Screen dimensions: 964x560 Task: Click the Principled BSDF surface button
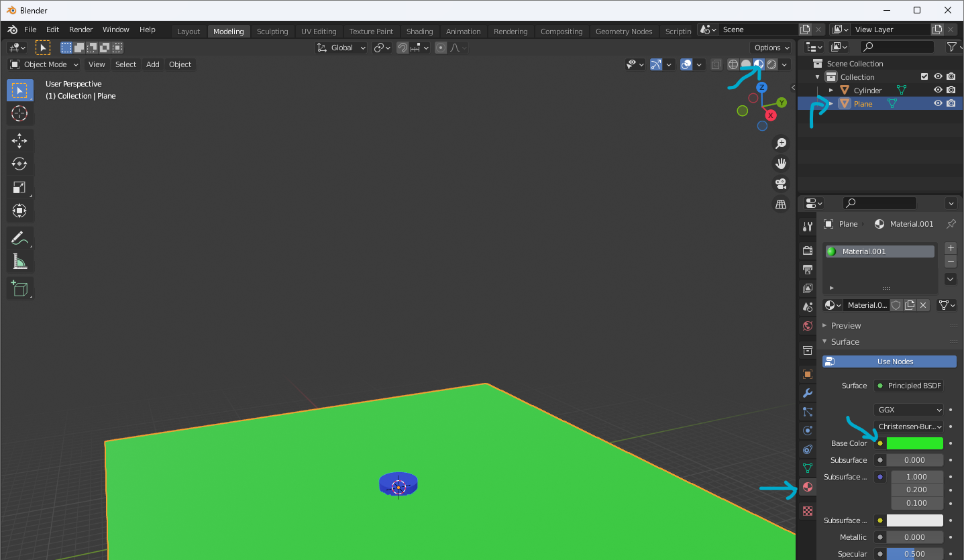point(909,386)
